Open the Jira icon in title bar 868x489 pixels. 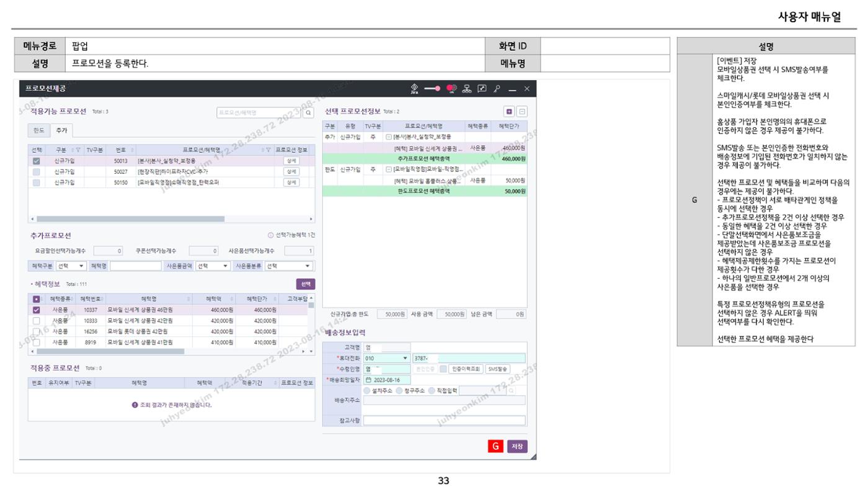click(414, 89)
